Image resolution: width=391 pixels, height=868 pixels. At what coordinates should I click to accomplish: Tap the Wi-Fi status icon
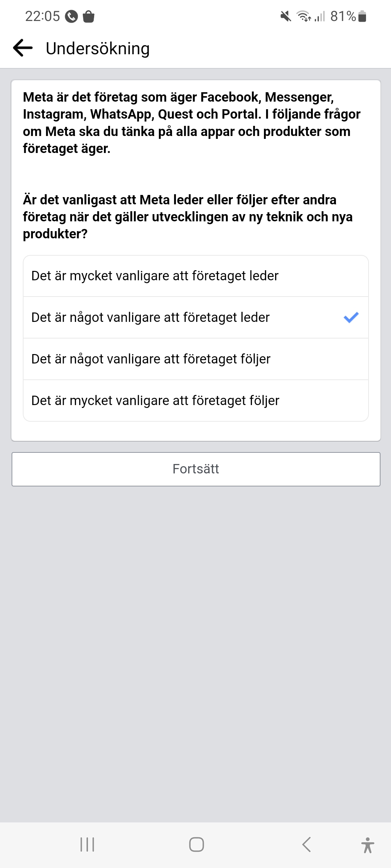[x=303, y=16]
